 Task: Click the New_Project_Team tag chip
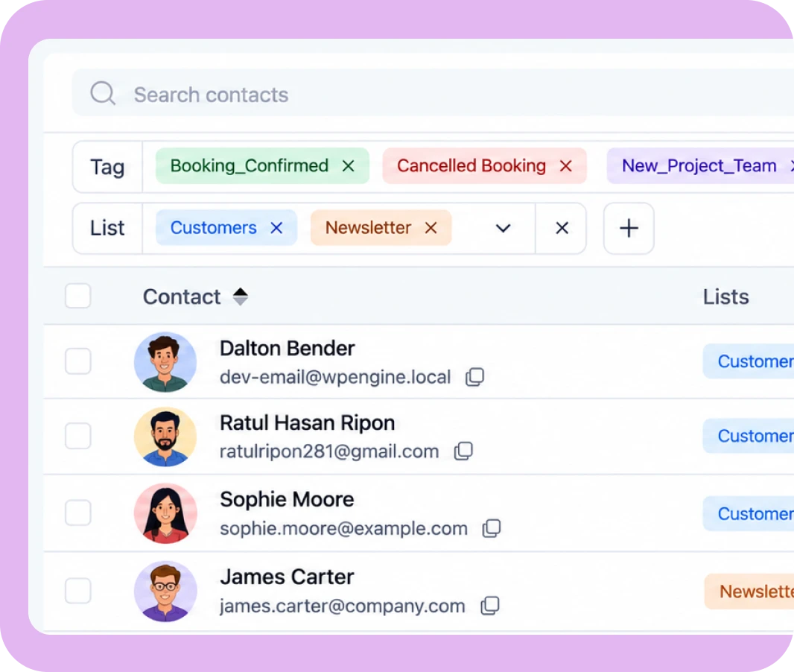(699, 165)
